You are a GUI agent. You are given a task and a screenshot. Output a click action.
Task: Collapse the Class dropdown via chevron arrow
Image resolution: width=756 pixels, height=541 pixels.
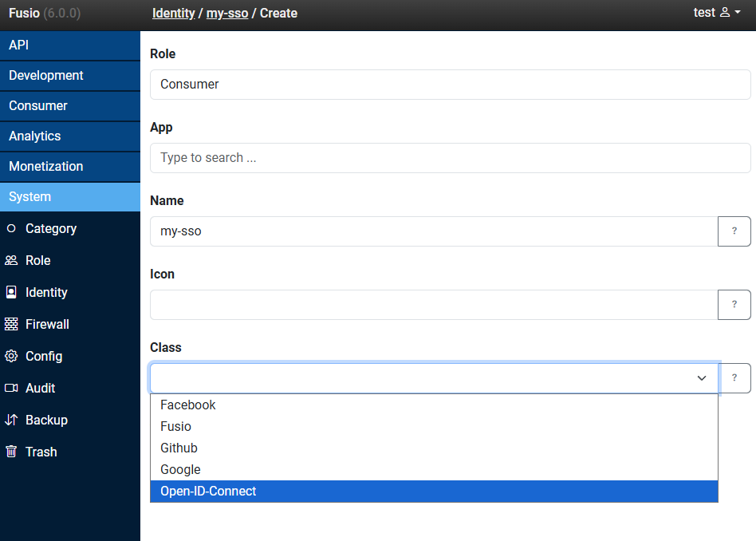pyautogui.click(x=702, y=378)
